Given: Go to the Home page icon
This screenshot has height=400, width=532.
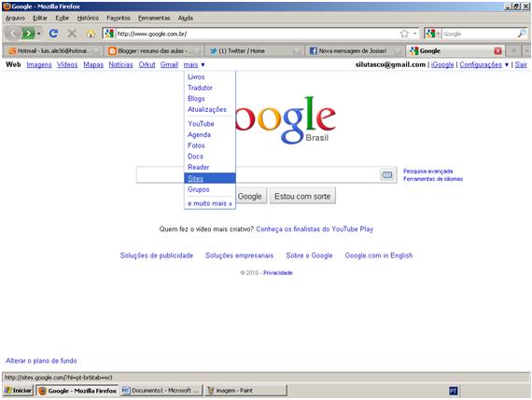Looking at the screenshot, I should 91,34.
